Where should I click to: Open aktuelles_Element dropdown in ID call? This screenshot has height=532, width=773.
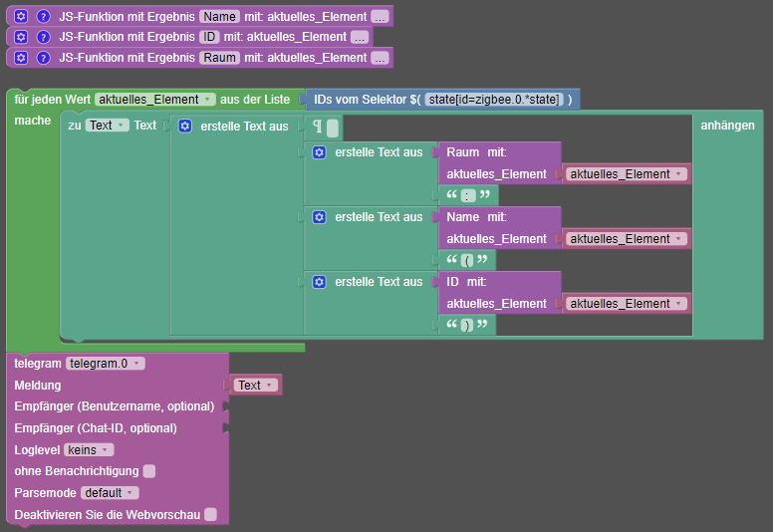[x=627, y=303]
